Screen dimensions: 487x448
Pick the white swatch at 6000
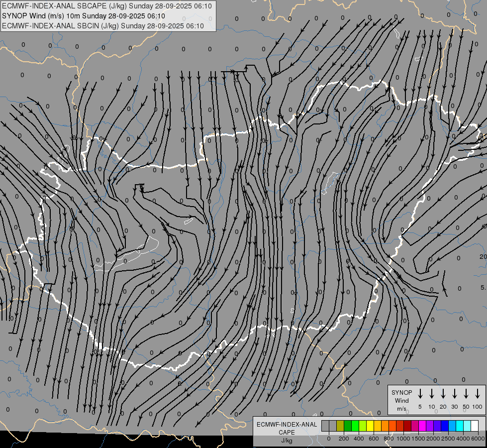pos(475,426)
